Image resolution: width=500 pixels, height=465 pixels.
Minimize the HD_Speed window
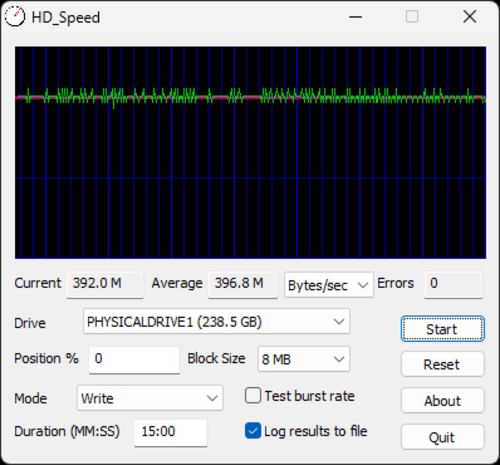355,17
